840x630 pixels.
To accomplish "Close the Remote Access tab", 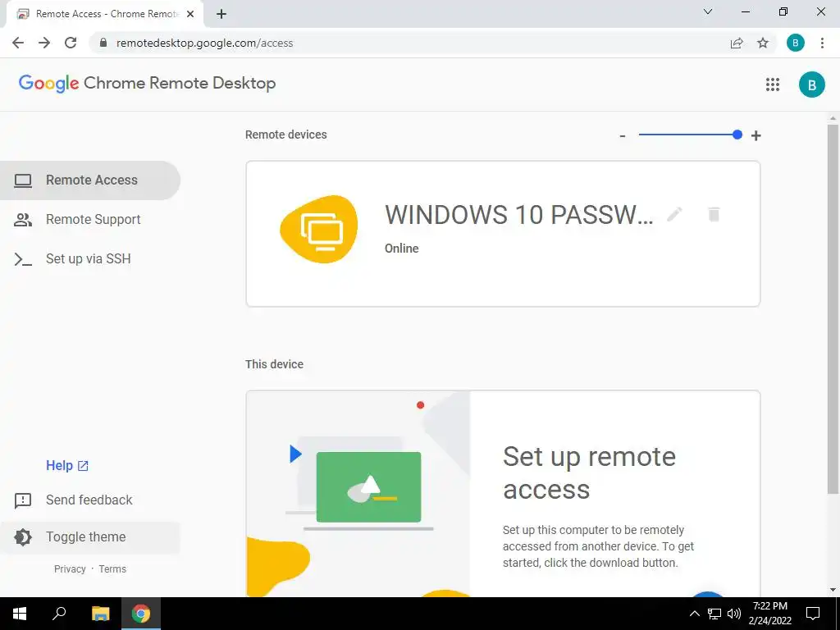I will 190,14.
